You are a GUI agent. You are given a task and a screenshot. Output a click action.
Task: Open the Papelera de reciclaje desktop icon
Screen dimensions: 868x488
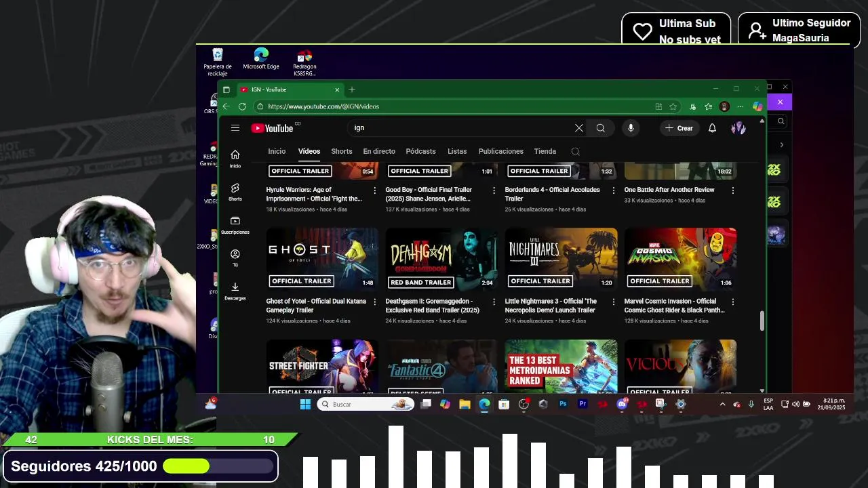click(218, 62)
